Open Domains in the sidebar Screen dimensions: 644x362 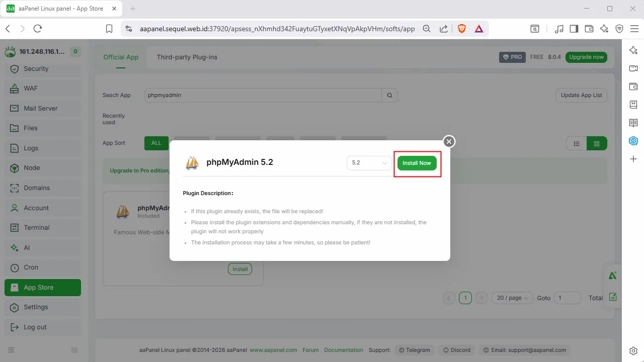point(43,188)
